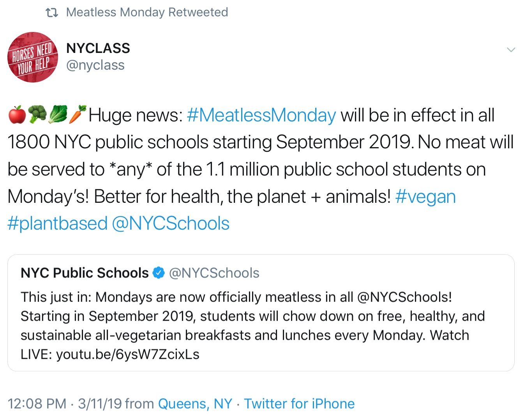Click the blue verified badge
This screenshot has width=517, height=420.
click(158, 273)
